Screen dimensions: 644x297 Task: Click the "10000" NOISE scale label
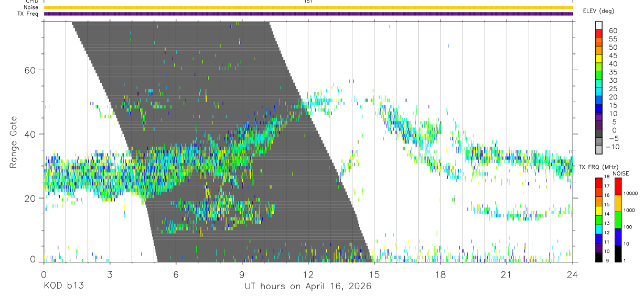[x=630, y=193]
